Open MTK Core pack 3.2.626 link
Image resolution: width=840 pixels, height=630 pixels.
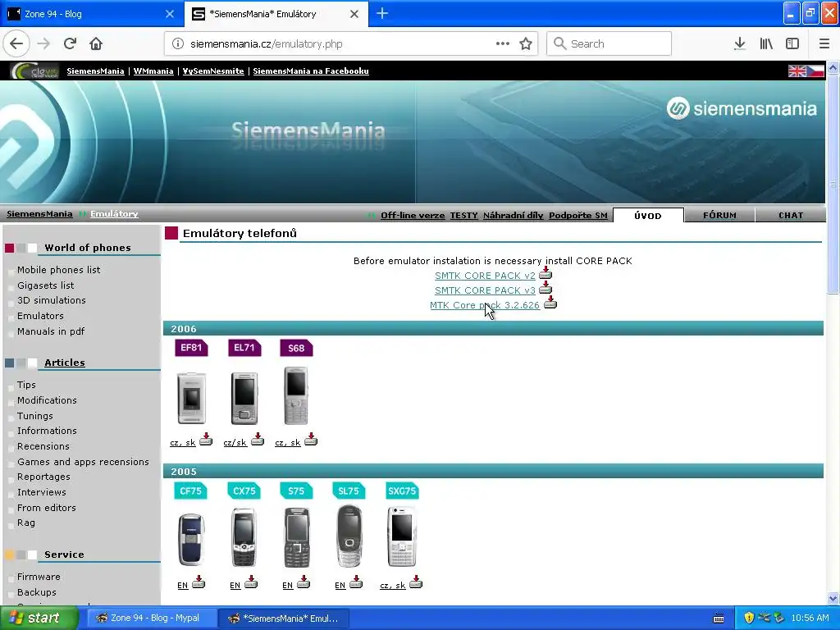coord(485,305)
